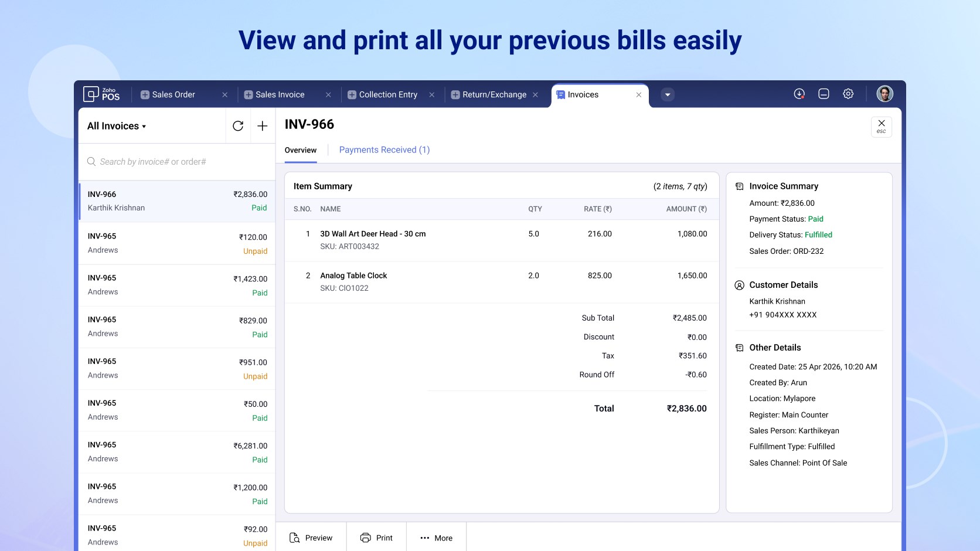Screen dimensions: 980x551
Task: Close invoice detail with esc button
Action: [x=882, y=127]
